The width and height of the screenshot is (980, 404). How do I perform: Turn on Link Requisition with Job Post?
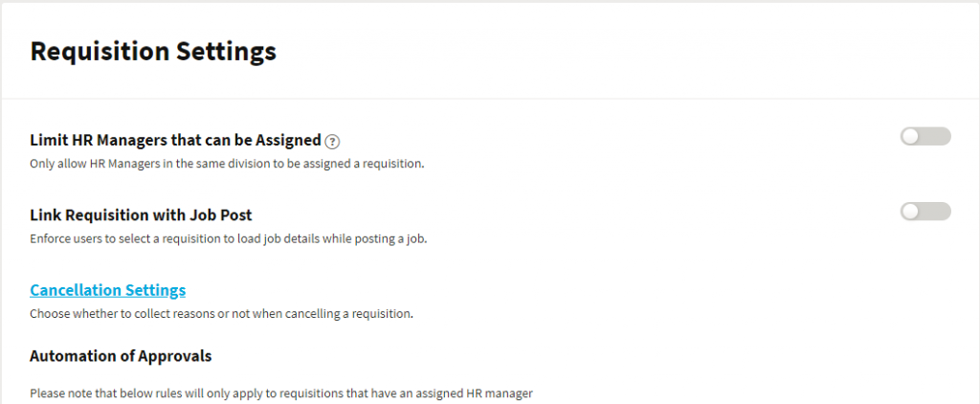point(925,212)
